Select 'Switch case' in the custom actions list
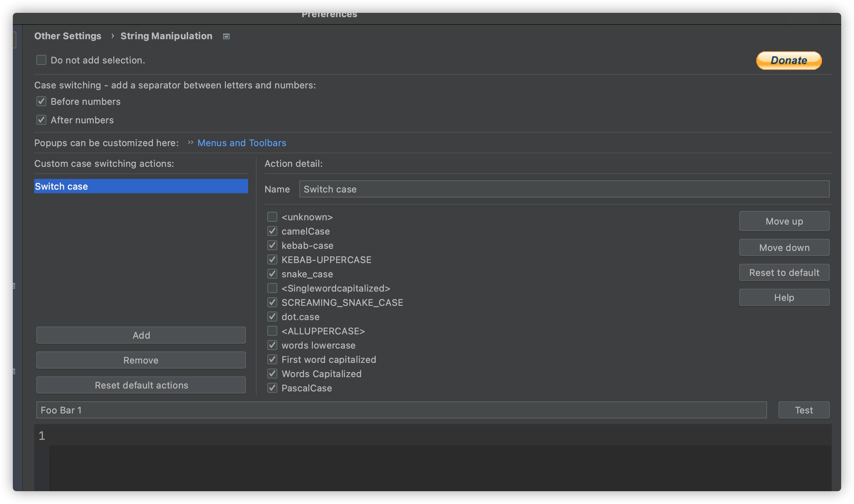Image resolution: width=854 pixels, height=504 pixels. pyautogui.click(x=141, y=186)
